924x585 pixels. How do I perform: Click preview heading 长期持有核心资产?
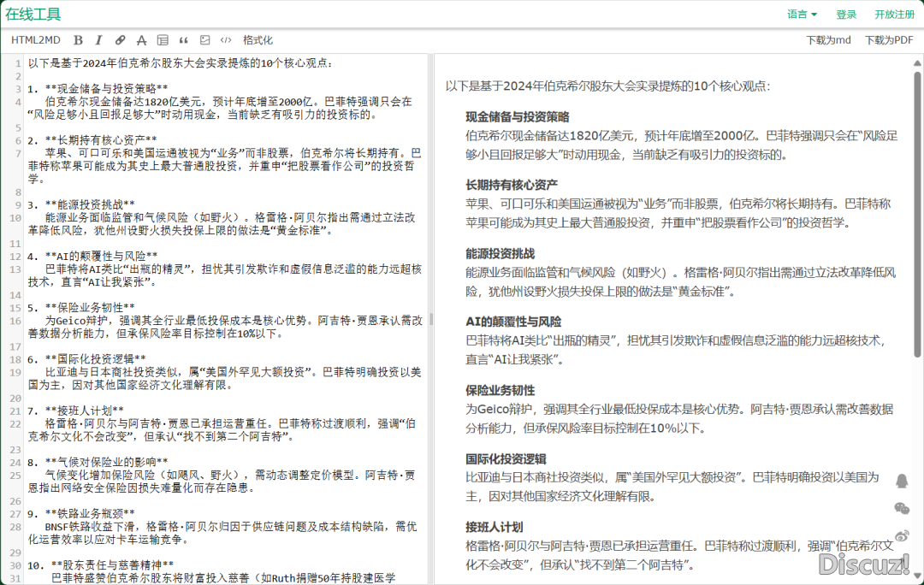click(512, 185)
